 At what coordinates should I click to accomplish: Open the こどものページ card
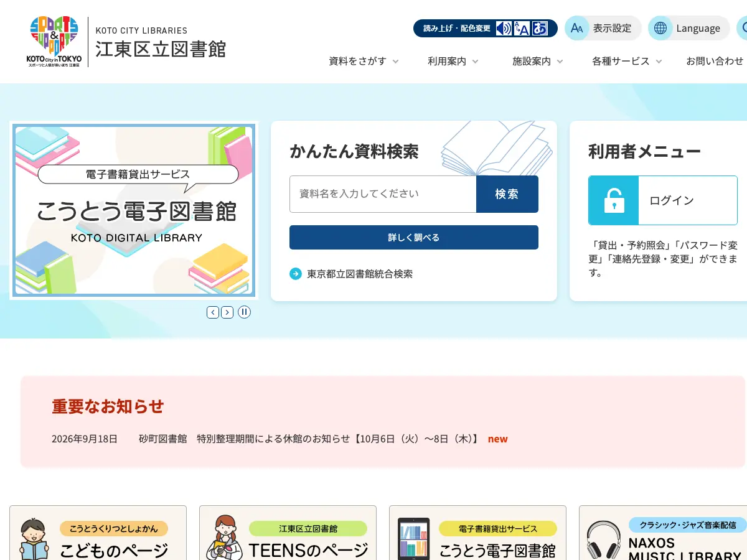98,533
